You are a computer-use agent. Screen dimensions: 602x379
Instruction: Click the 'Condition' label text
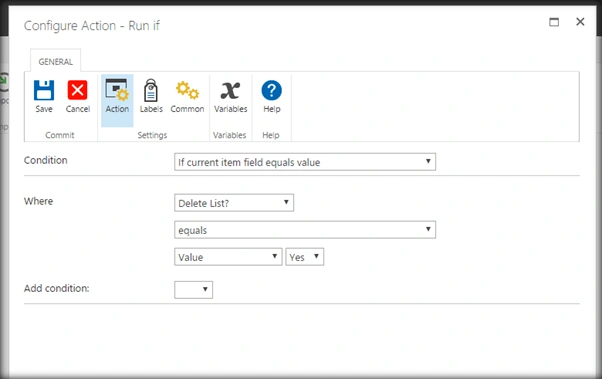[46, 160]
